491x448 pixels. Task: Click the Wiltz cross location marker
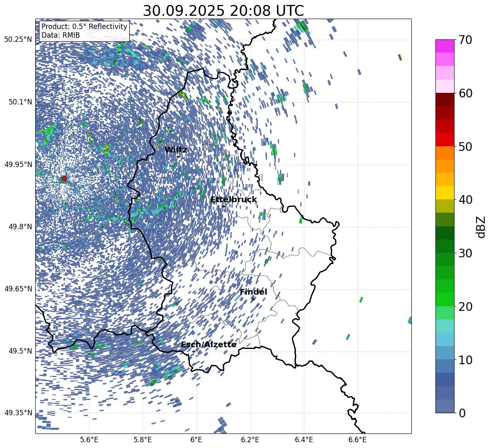point(178,157)
